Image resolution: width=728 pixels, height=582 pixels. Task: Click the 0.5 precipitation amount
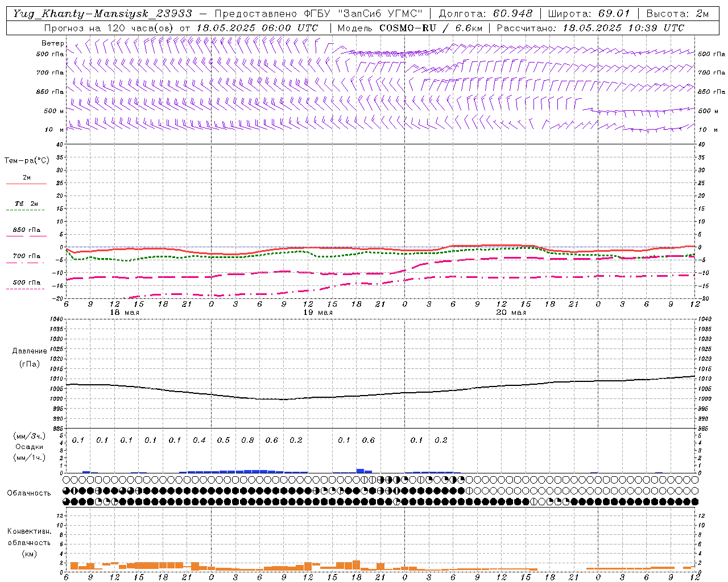224,440
